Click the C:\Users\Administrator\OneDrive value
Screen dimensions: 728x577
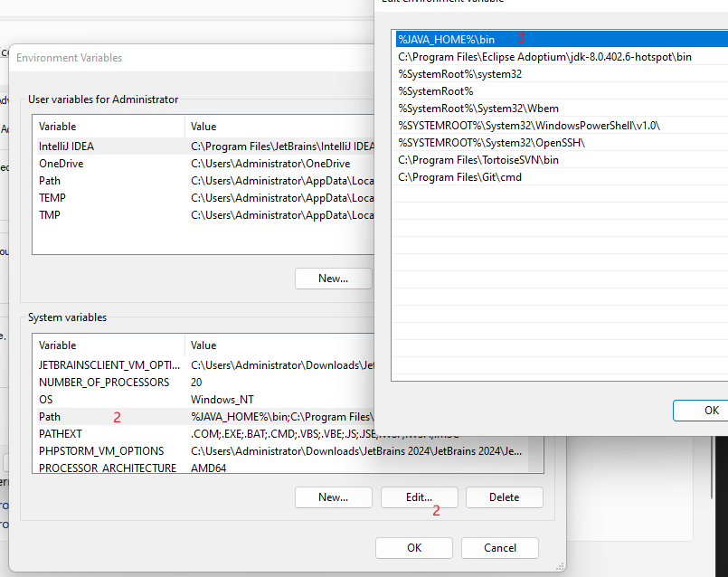coord(270,164)
